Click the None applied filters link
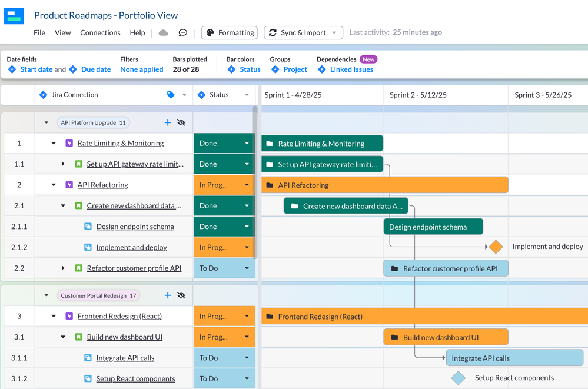This screenshot has height=389, width=588. point(142,69)
